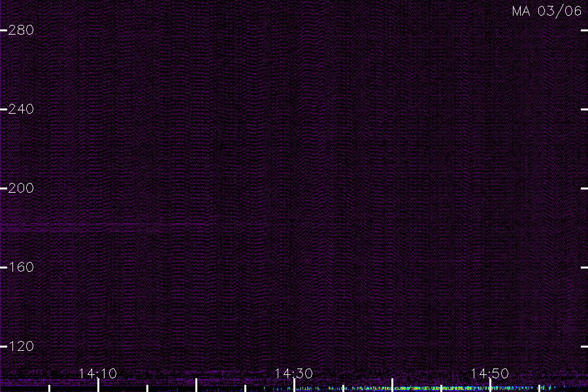The image size is (588, 392).
Task: Click the 14:50 time label
Action: coord(489,373)
